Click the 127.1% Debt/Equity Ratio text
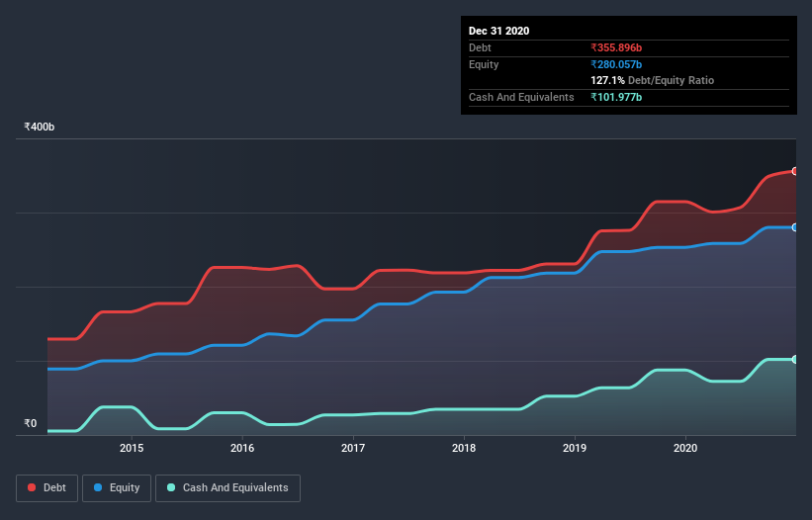 click(653, 80)
